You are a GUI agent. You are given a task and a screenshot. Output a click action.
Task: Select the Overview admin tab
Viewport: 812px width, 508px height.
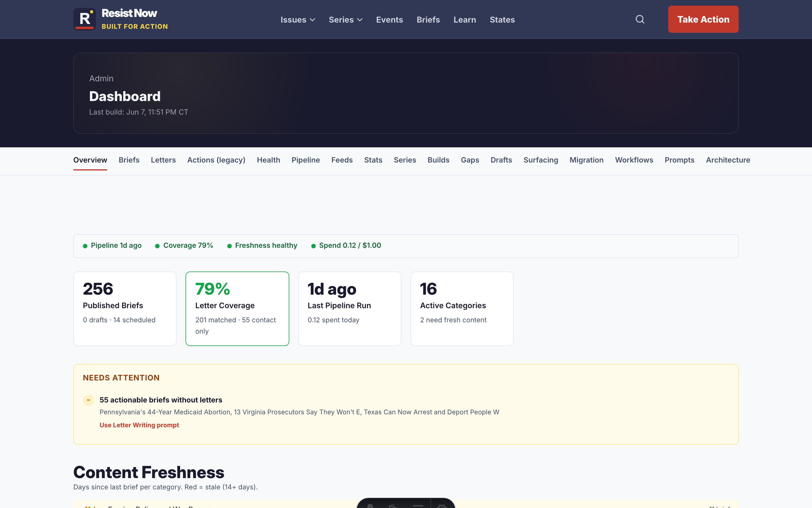(90, 160)
